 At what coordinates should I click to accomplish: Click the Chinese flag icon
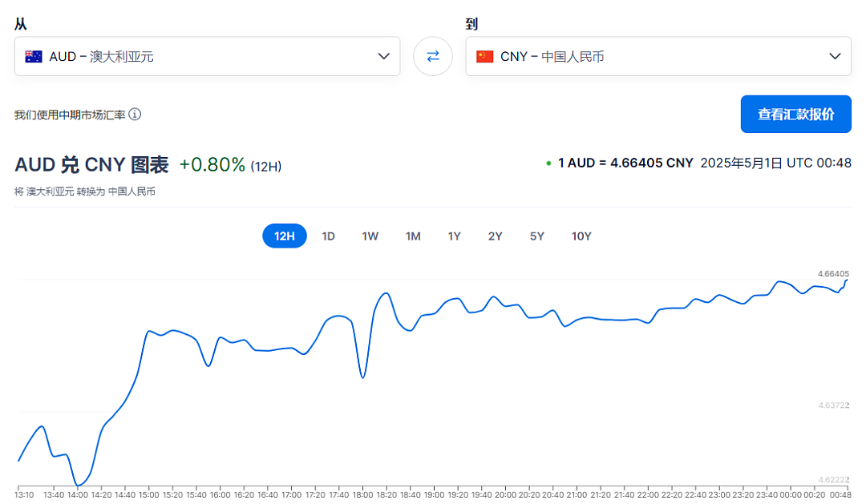485,56
